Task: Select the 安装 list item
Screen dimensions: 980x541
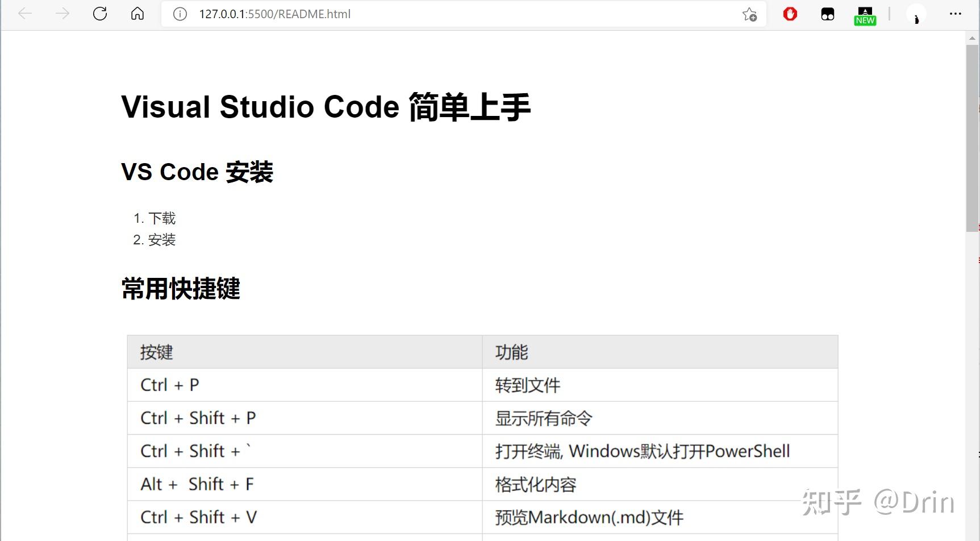Action: [x=161, y=239]
